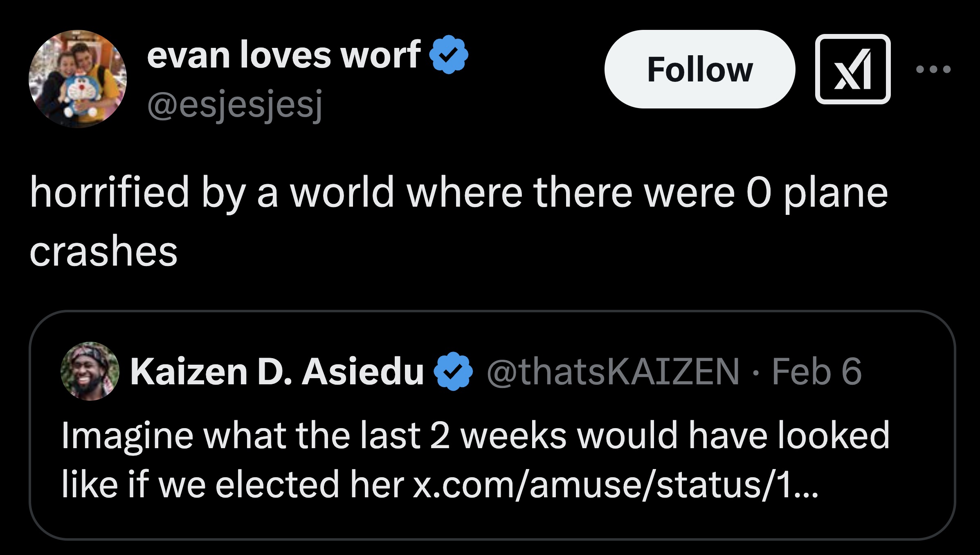
Task: Click the Follow button
Action: tap(699, 69)
